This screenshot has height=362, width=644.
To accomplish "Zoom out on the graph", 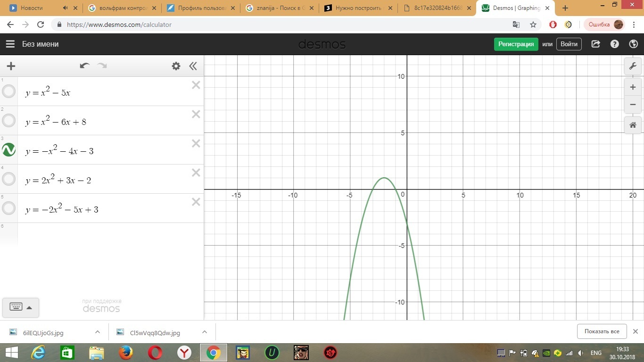I will 633,105.
